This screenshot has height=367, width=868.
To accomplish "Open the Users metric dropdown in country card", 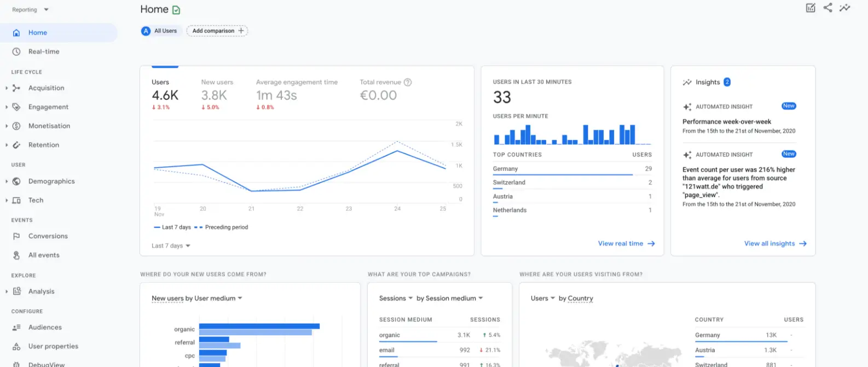I will [x=543, y=299].
